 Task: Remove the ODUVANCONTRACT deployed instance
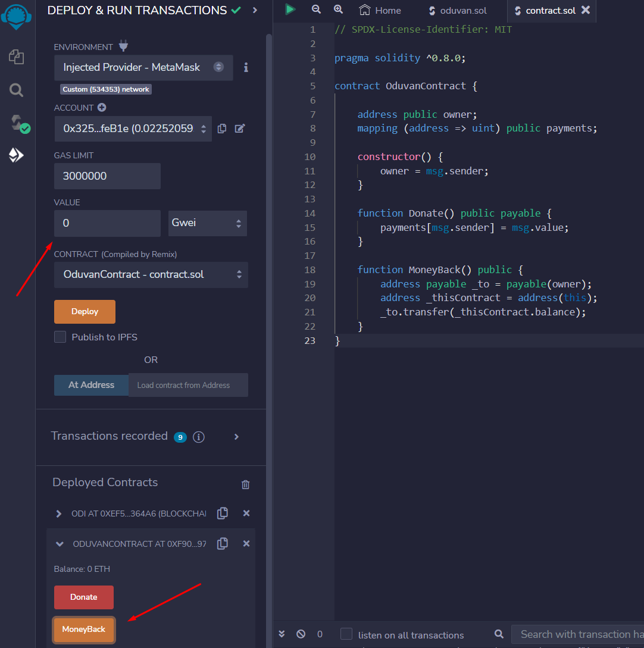[x=246, y=543]
